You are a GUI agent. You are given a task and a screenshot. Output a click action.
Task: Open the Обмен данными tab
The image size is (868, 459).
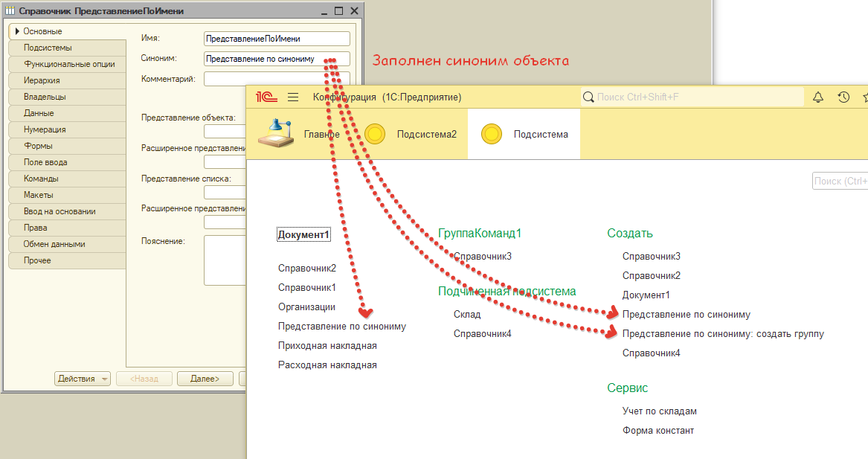[x=68, y=244]
